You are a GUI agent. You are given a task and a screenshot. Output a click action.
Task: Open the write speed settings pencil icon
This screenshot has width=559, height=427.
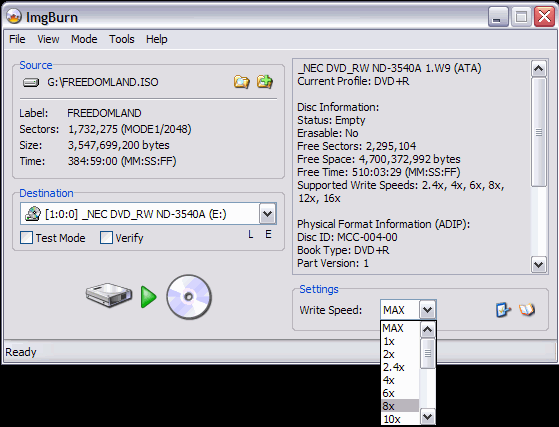tap(503, 310)
